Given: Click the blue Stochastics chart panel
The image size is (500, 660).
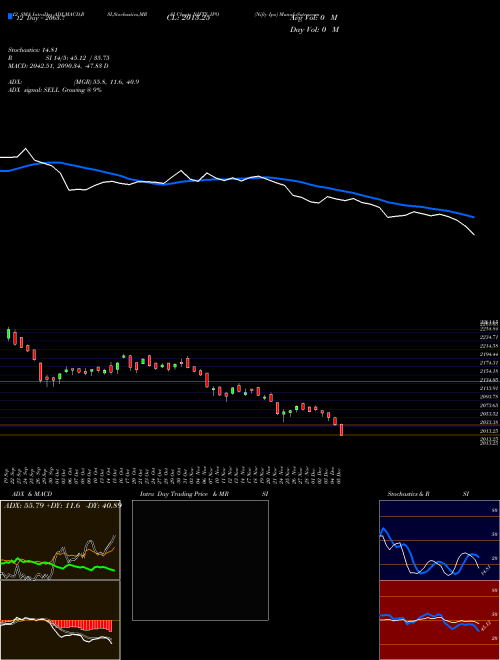Looking at the screenshot, I should click(x=439, y=540).
